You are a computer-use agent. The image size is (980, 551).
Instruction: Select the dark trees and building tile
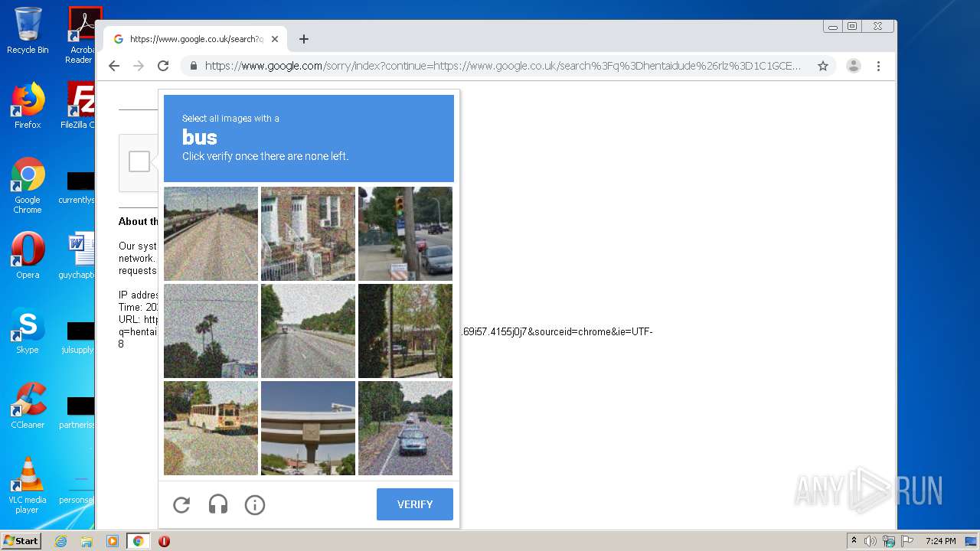[x=405, y=331]
